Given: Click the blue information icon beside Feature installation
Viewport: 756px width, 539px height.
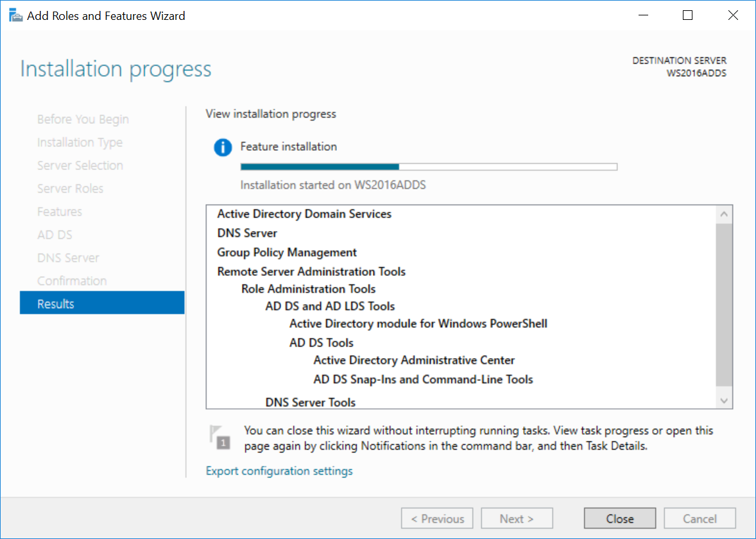Looking at the screenshot, I should point(223,147).
